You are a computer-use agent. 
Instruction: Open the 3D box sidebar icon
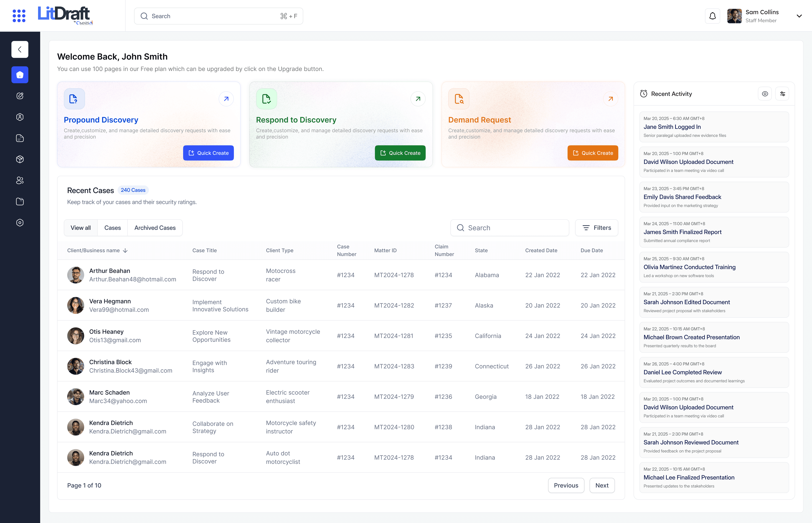pyautogui.click(x=20, y=159)
